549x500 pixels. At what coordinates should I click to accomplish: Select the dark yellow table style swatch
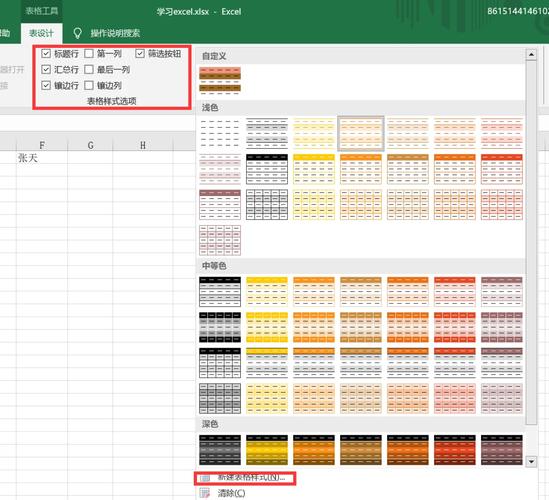pyautogui.click(x=267, y=450)
